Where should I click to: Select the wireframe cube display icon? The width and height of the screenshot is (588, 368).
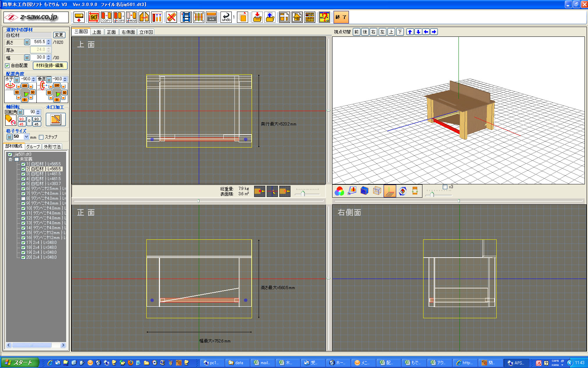377,191
